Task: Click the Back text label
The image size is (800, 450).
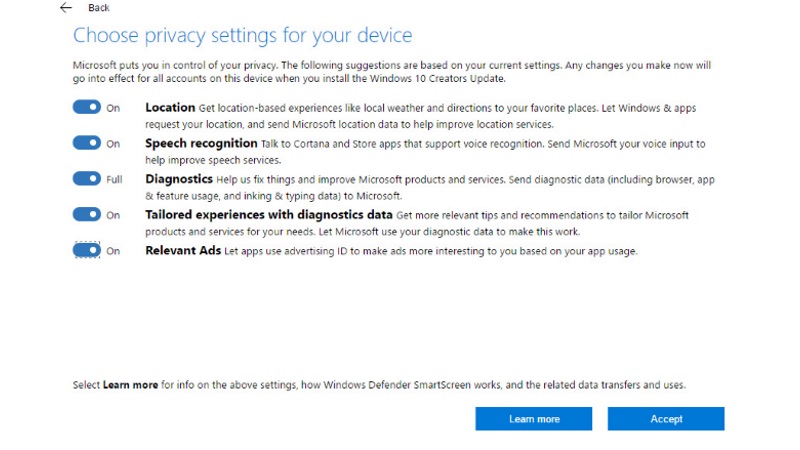Action: coord(98,8)
